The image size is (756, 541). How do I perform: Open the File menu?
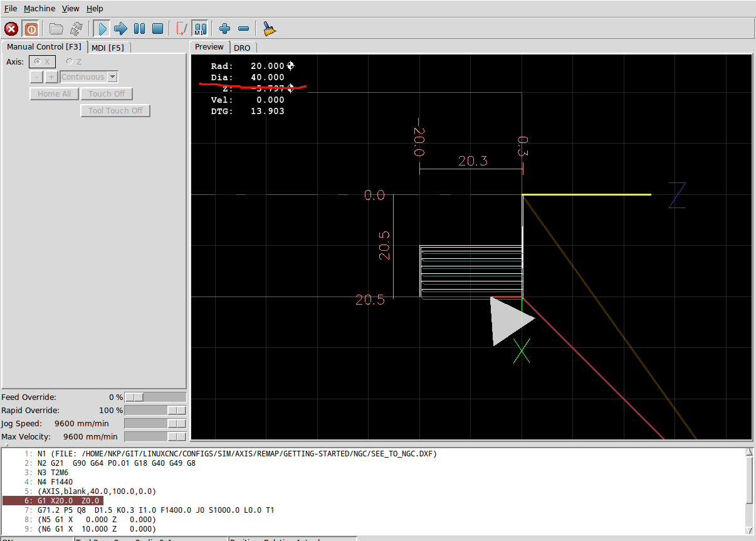[x=11, y=9]
